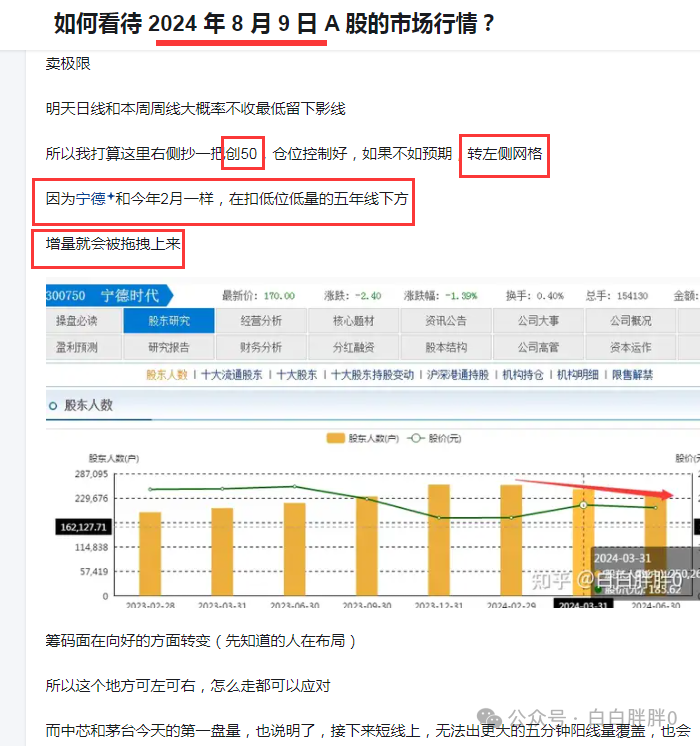Click the 股东人数 section heading
700x746 pixels.
click(89, 405)
